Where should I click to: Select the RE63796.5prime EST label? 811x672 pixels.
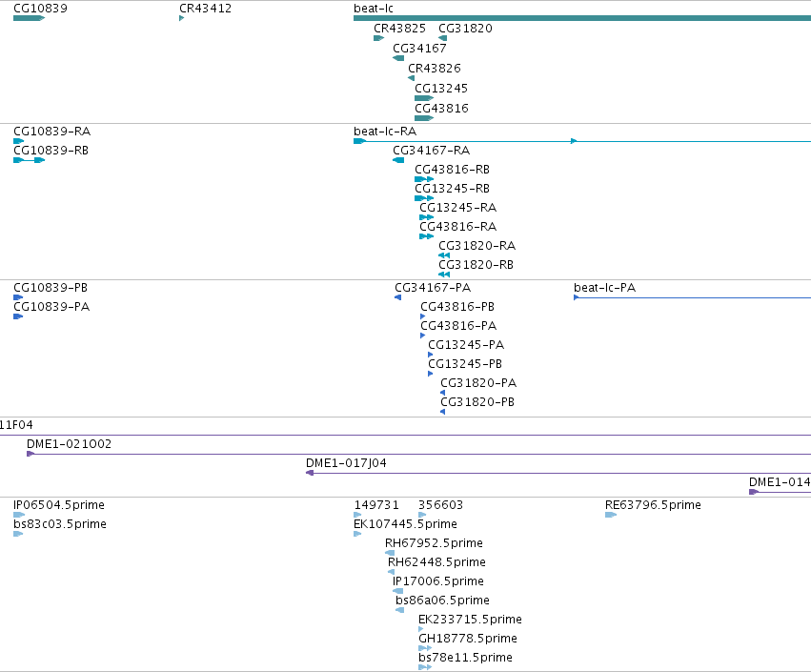tap(653, 505)
